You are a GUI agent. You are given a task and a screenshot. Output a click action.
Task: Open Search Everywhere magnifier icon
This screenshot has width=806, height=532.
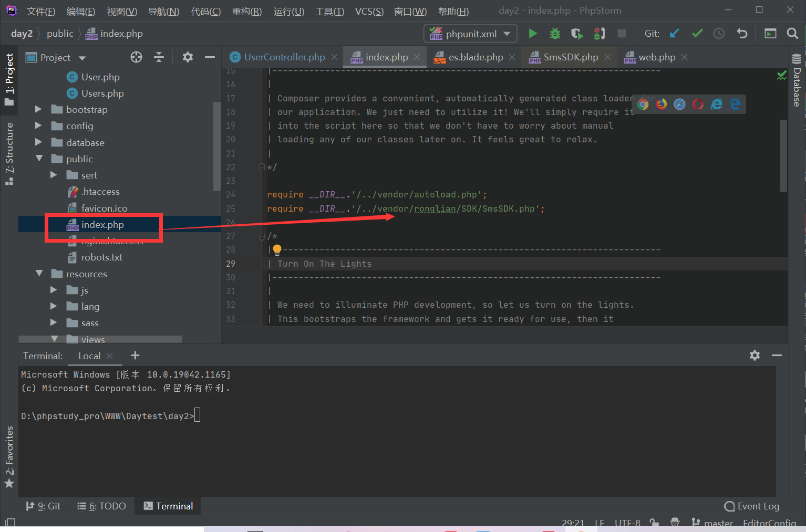coord(792,34)
